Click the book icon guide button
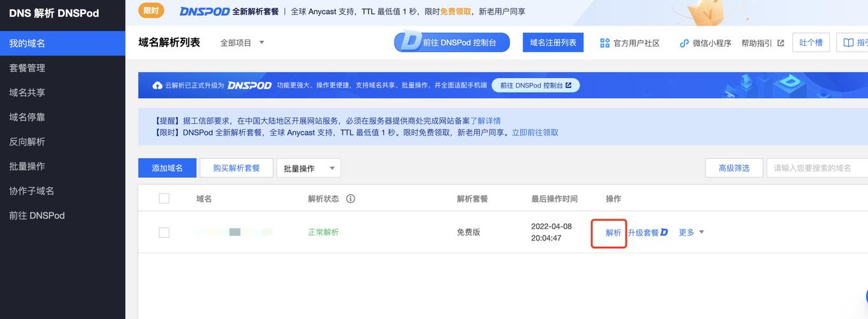The height and width of the screenshot is (319, 868). click(852, 43)
